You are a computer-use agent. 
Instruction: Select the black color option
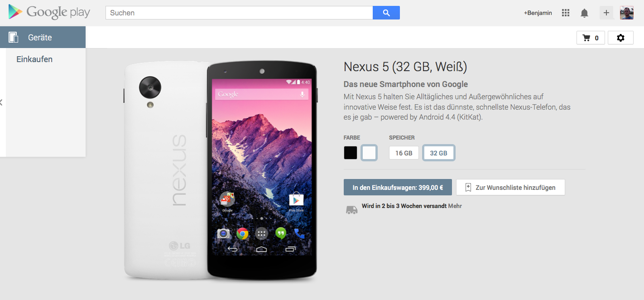(x=351, y=153)
